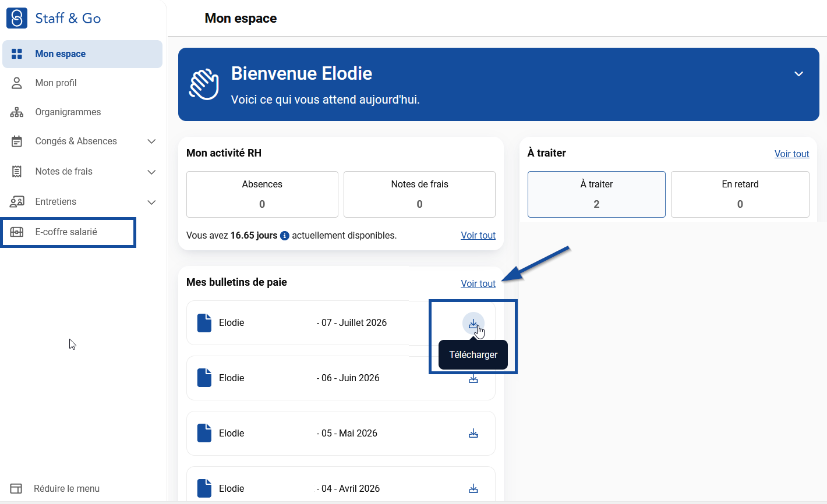Click the 16.65 jours balance text

[254, 236]
